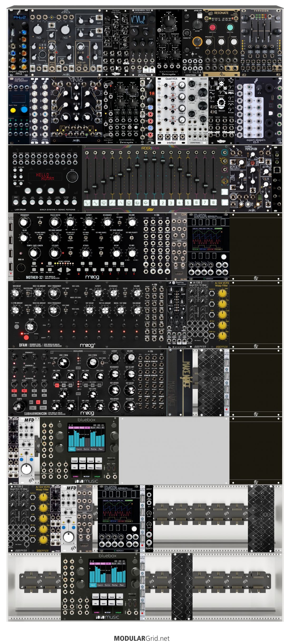Image resolution: width=284 pixels, height=644 pixels.
Task: Flip the Mother-32 VCF MODE switch
Action: click(86, 237)
